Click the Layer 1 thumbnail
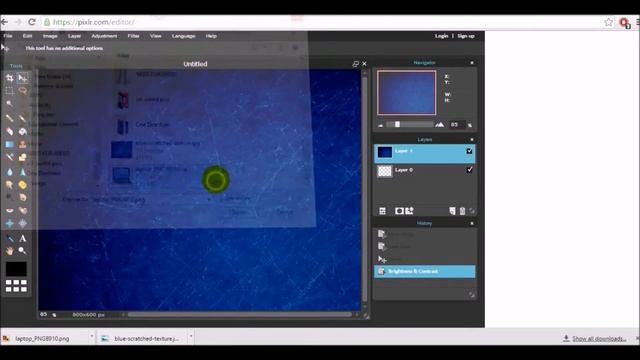Viewport: 640px width, 360px height. (x=384, y=152)
